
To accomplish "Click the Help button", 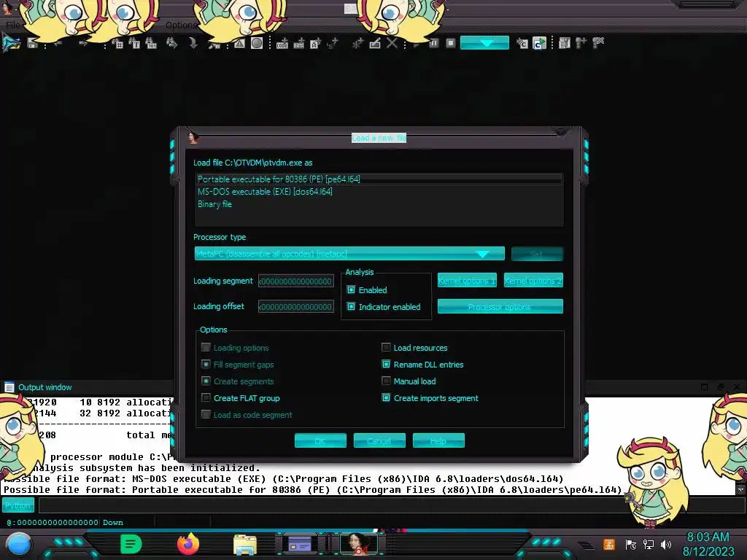I will (x=438, y=441).
